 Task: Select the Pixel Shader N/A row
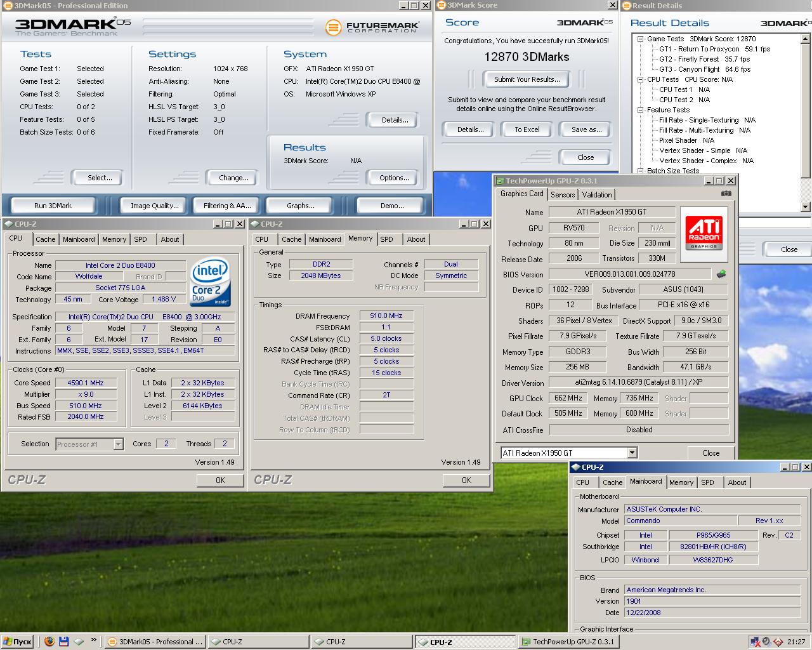click(x=686, y=140)
